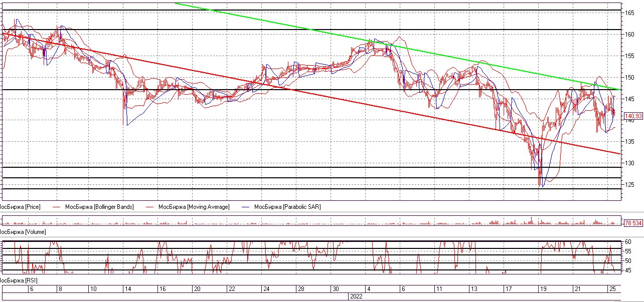Click date 8 on the time axis
Viewport: 644px width, 302px height.
tap(60, 289)
